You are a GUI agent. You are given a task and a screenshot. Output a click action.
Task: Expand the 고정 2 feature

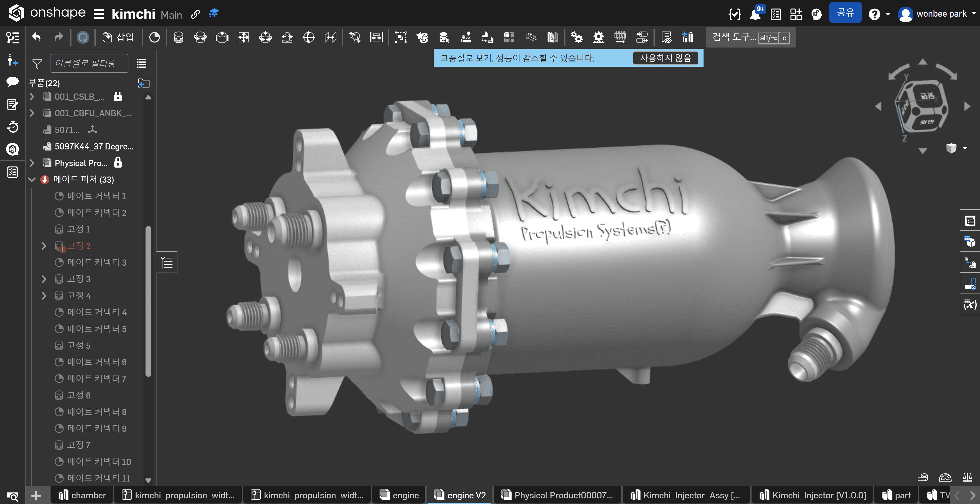pos(44,246)
